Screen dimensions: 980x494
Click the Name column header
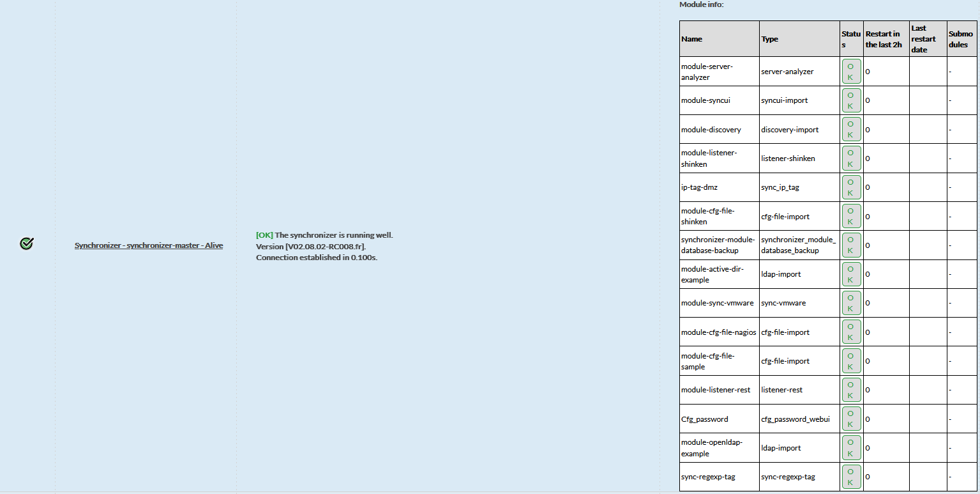692,39
